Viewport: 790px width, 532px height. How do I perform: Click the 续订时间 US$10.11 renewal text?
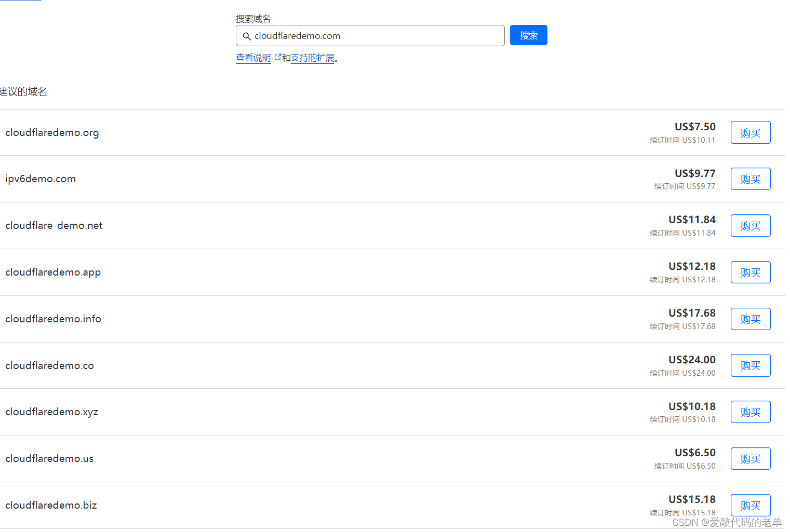pyautogui.click(x=682, y=140)
